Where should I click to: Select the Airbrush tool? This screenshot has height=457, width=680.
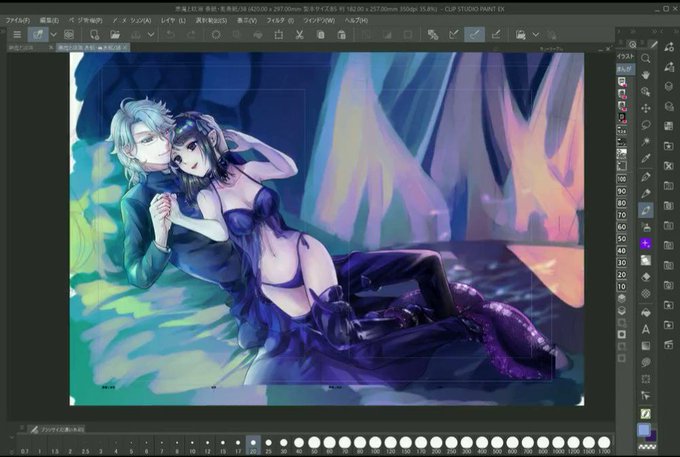coord(646,227)
